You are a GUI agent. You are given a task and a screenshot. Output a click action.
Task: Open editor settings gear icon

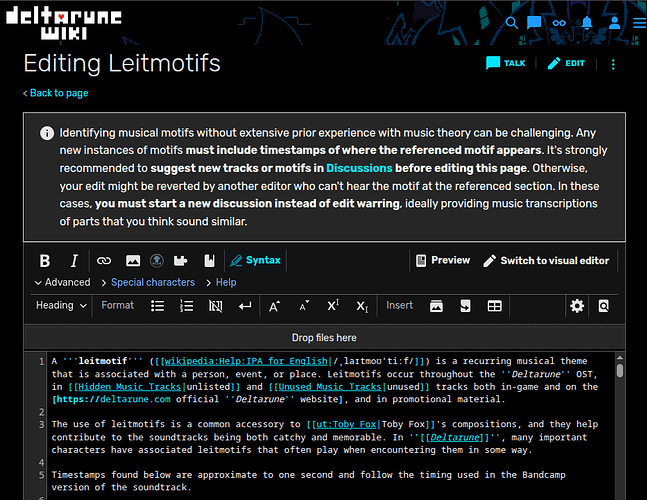pyautogui.click(x=577, y=306)
